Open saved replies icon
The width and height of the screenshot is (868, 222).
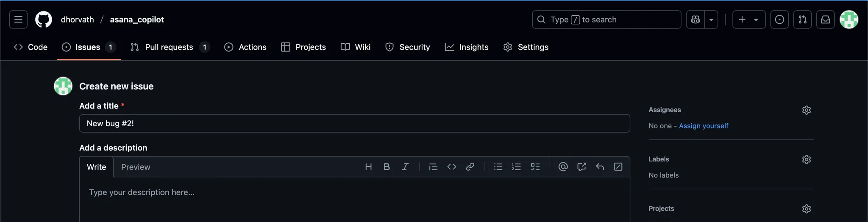(600, 167)
